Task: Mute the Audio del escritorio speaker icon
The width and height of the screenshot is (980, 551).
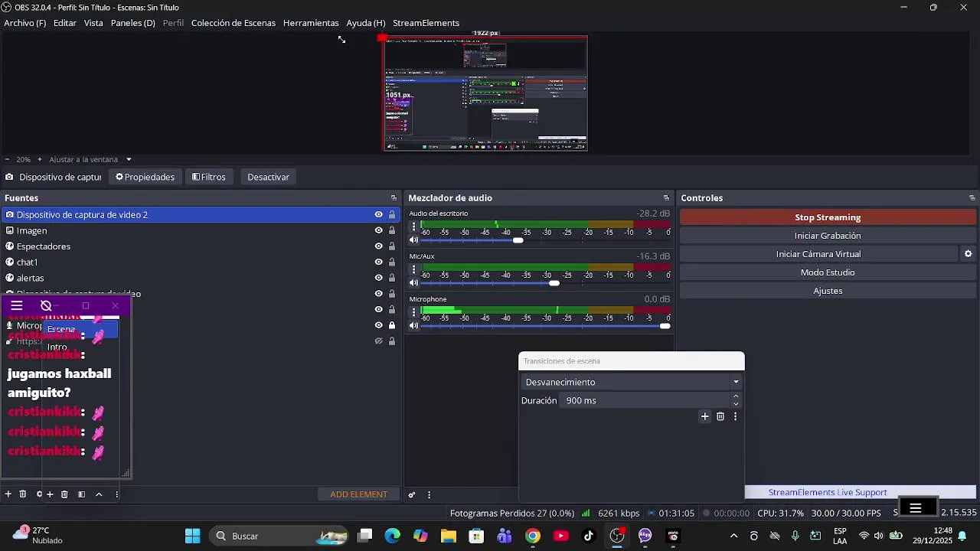Action: [414, 240]
